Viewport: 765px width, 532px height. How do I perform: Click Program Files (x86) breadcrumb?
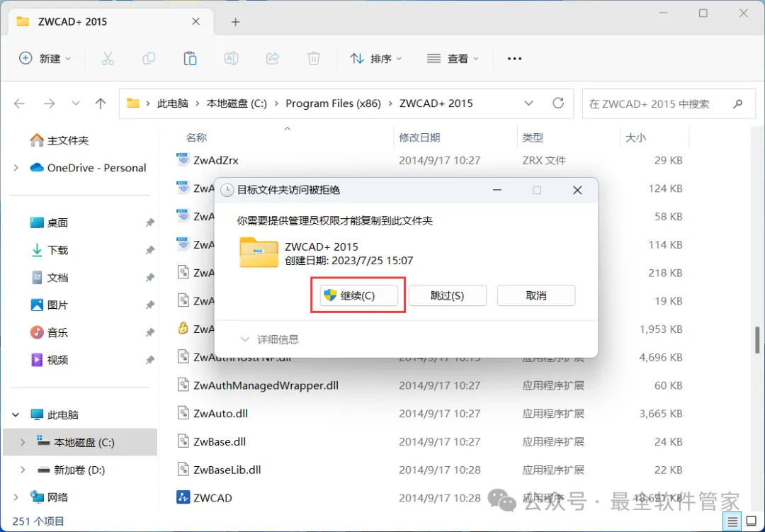[333, 103]
